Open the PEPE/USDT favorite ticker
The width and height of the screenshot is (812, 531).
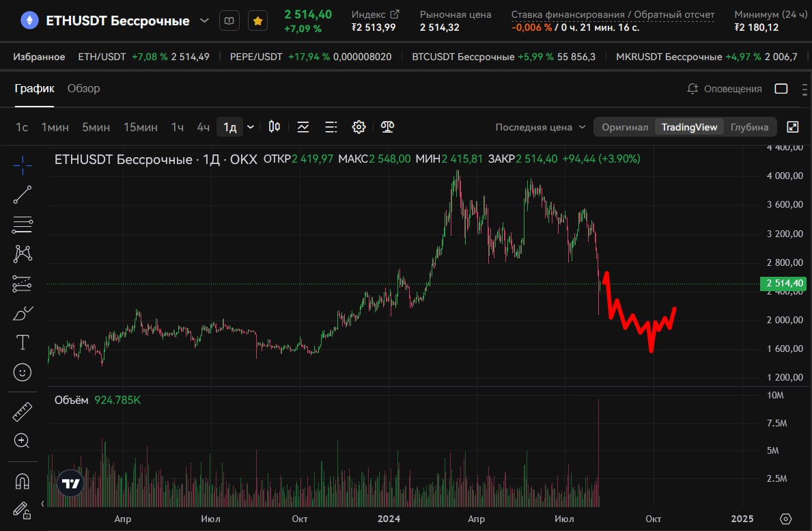[311, 57]
